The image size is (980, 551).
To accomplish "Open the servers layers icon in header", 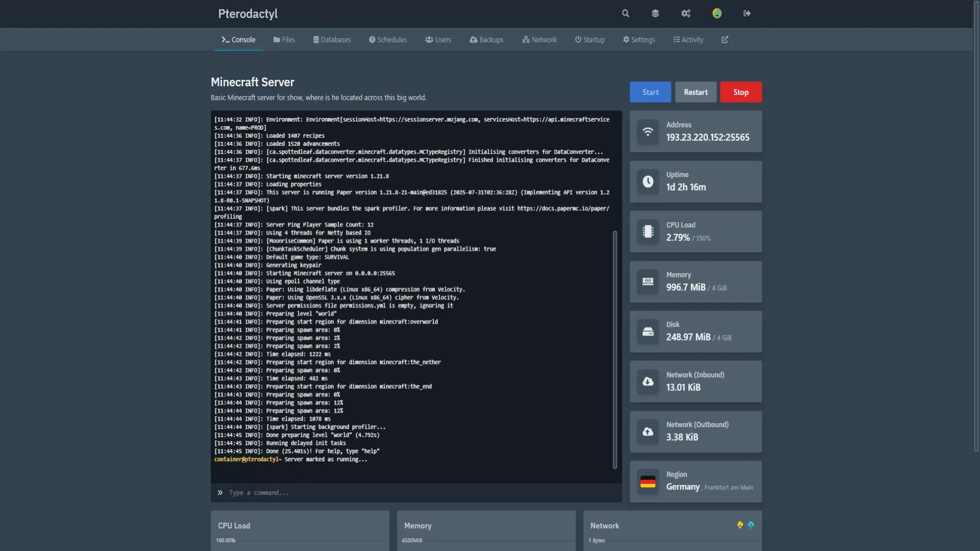I will point(655,14).
